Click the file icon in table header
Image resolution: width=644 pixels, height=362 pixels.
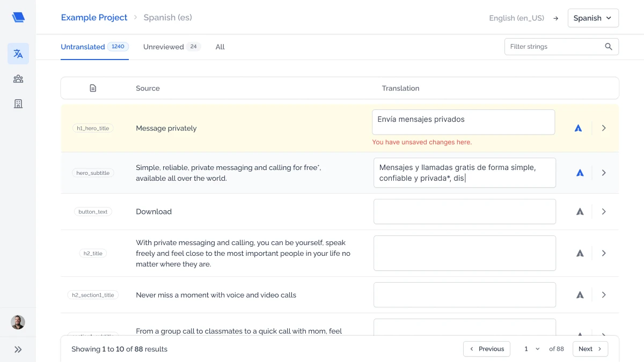point(93,88)
